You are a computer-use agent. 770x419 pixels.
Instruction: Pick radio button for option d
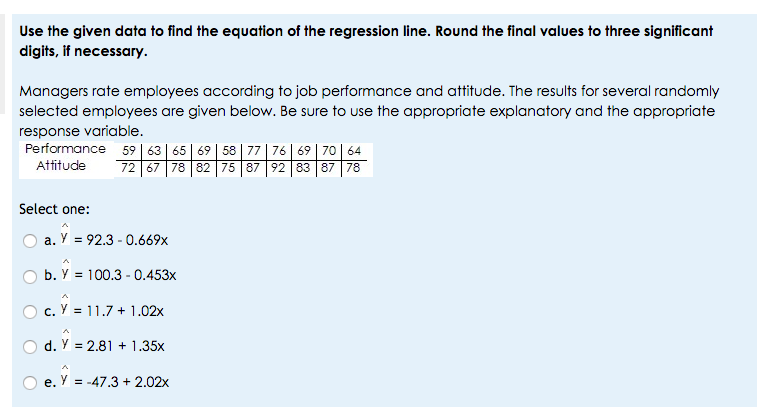[30, 347]
